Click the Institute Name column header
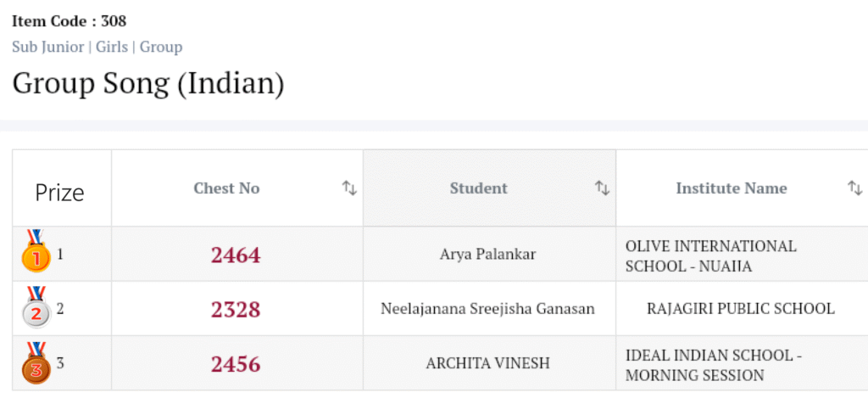Screen dimensions: 868x415 731,188
